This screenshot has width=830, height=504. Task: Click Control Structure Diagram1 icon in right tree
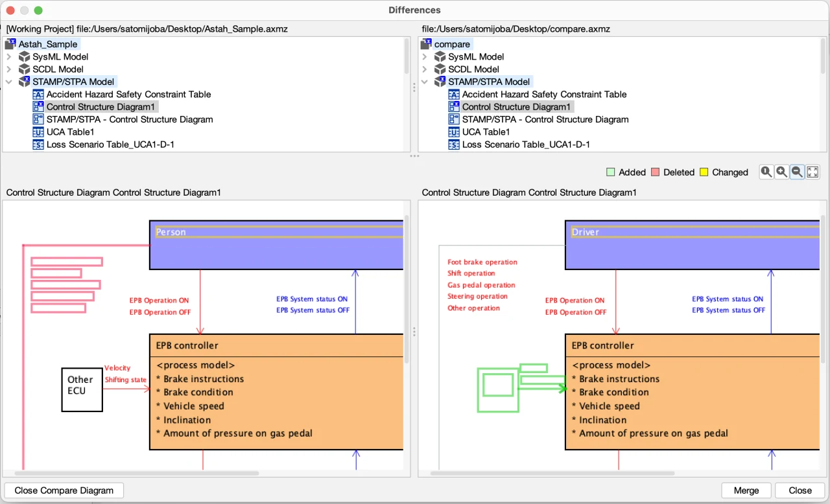(453, 107)
